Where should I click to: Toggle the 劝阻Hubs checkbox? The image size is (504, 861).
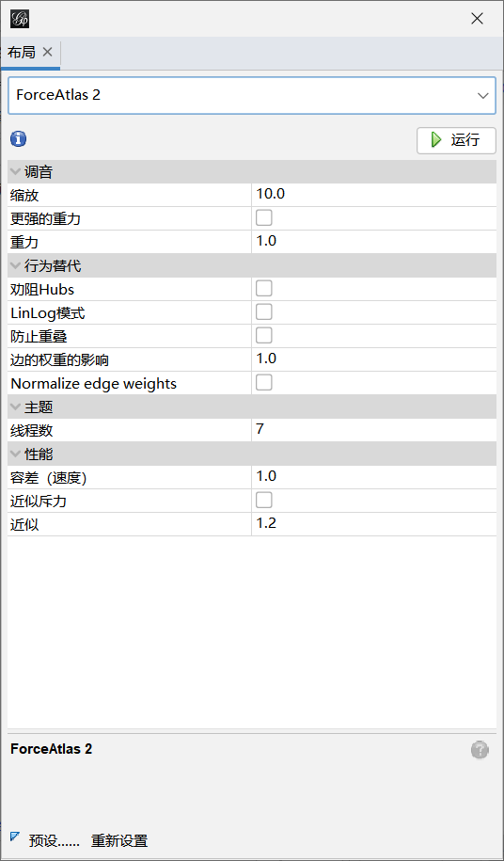(264, 288)
